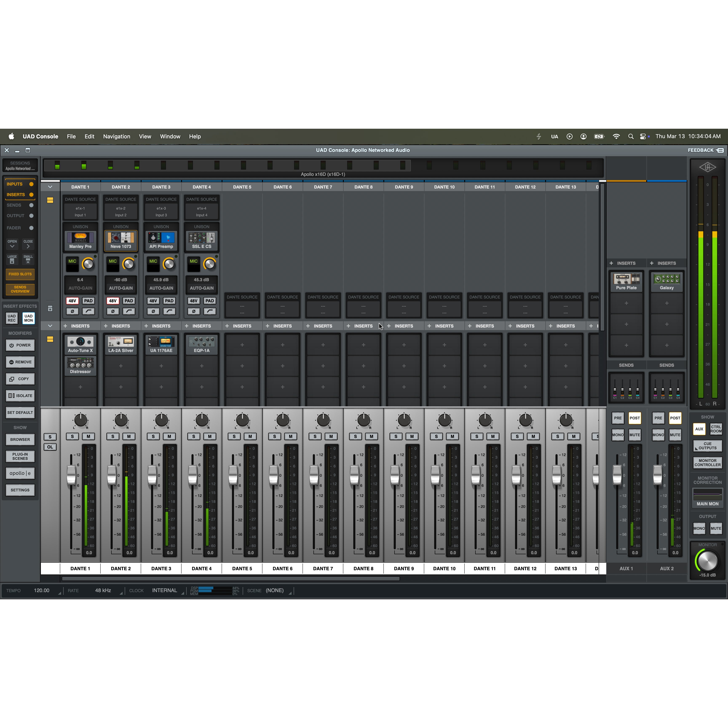Collapse the inserts section chevron
This screenshot has height=728, width=728.
point(50,326)
